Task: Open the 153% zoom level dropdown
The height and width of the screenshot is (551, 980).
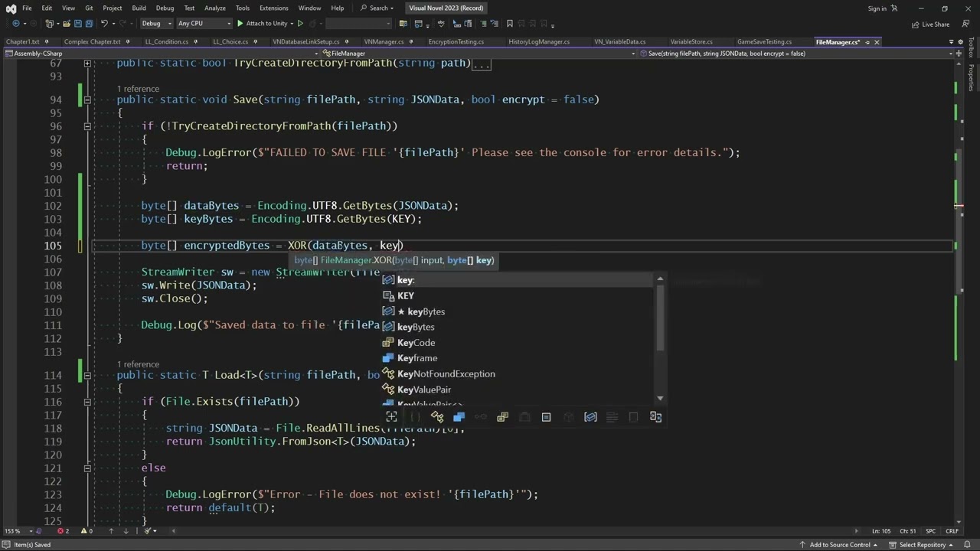Action: [x=19, y=531]
